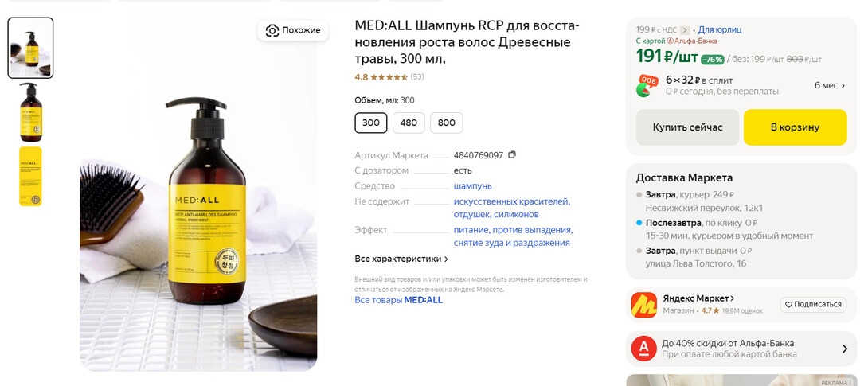
Task: Click the heart Подписаться button
Action: pos(811,304)
